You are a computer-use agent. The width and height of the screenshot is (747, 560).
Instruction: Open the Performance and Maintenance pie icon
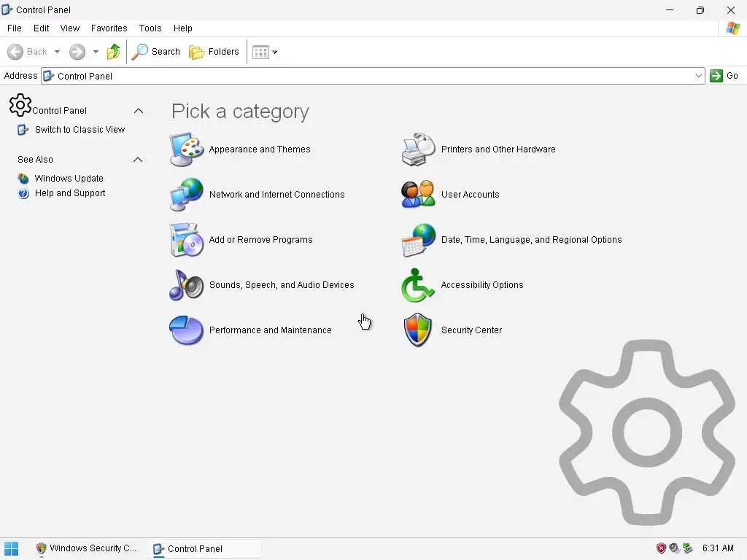[x=187, y=330]
